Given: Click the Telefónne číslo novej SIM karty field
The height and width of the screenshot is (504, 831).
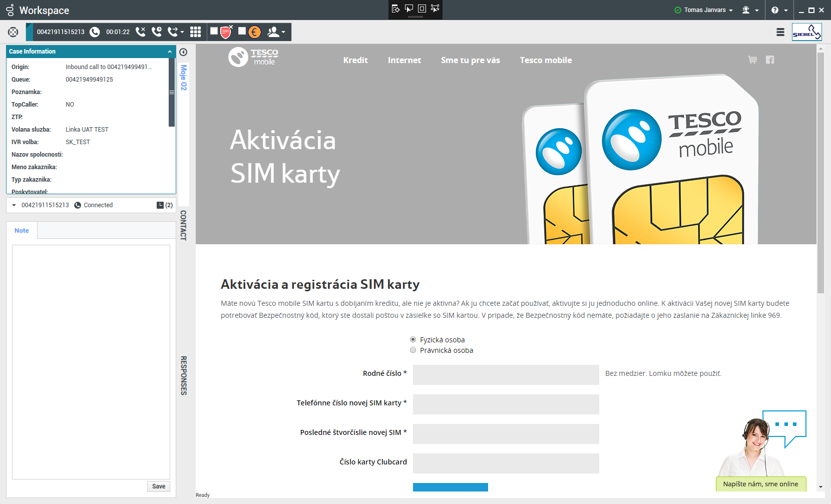Looking at the screenshot, I should pyautogui.click(x=506, y=404).
